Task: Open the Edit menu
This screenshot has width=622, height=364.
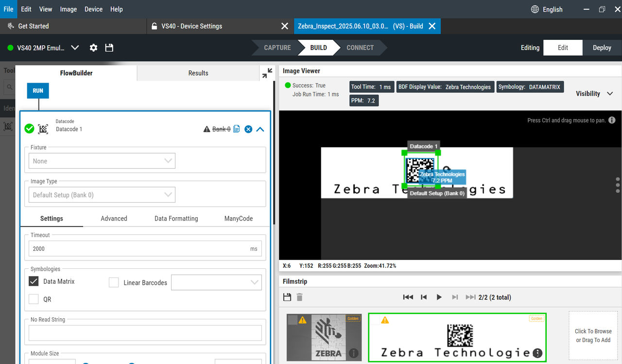Action: [26, 9]
